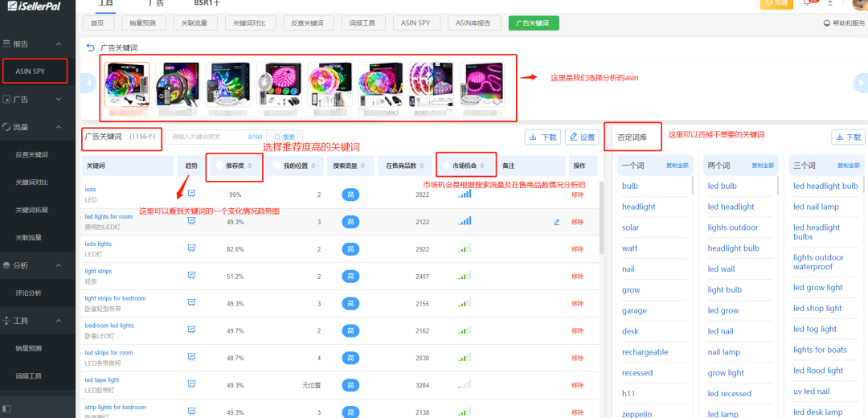Open trend chart icon for light strips

click(x=191, y=275)
